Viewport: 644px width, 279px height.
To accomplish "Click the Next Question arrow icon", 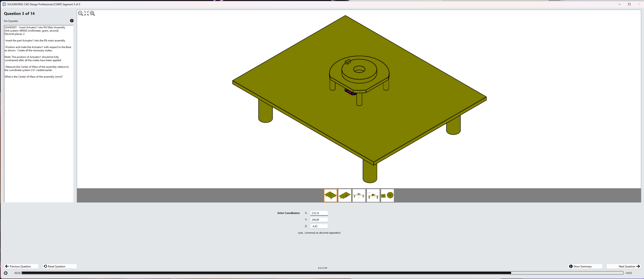I will tap(638, 266).
